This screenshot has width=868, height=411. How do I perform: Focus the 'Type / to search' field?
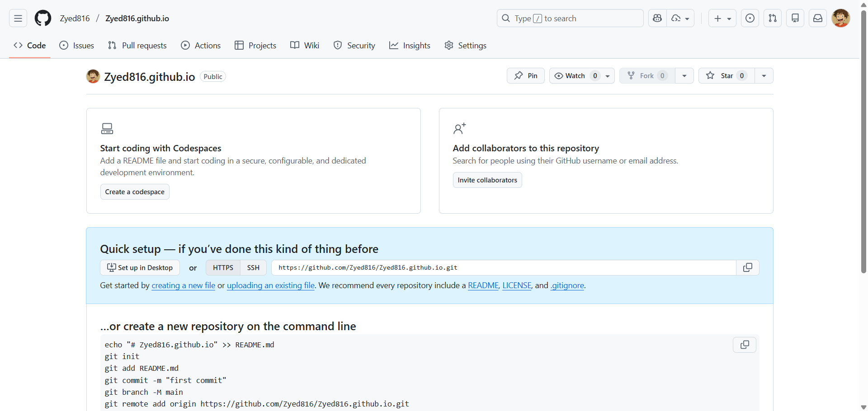point(570,19)
